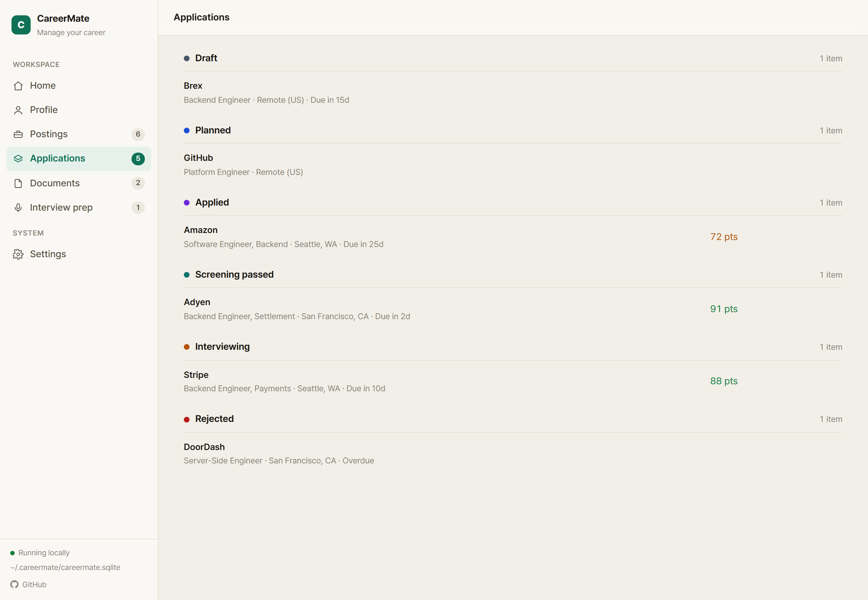Click the Applications count badge 5
The image size is (868, 600).
click(x=138, y=159)
